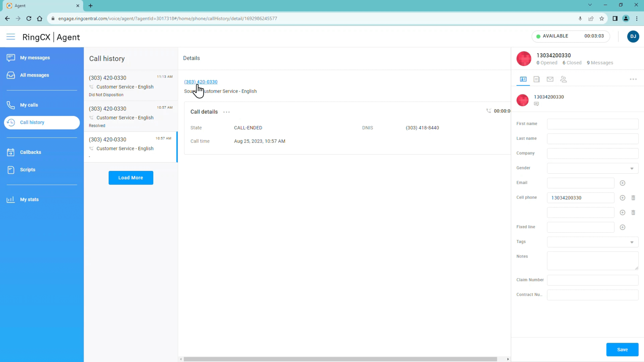Select the contact details card icon
This screenshot has width=644, height=362.
(523, 79)
